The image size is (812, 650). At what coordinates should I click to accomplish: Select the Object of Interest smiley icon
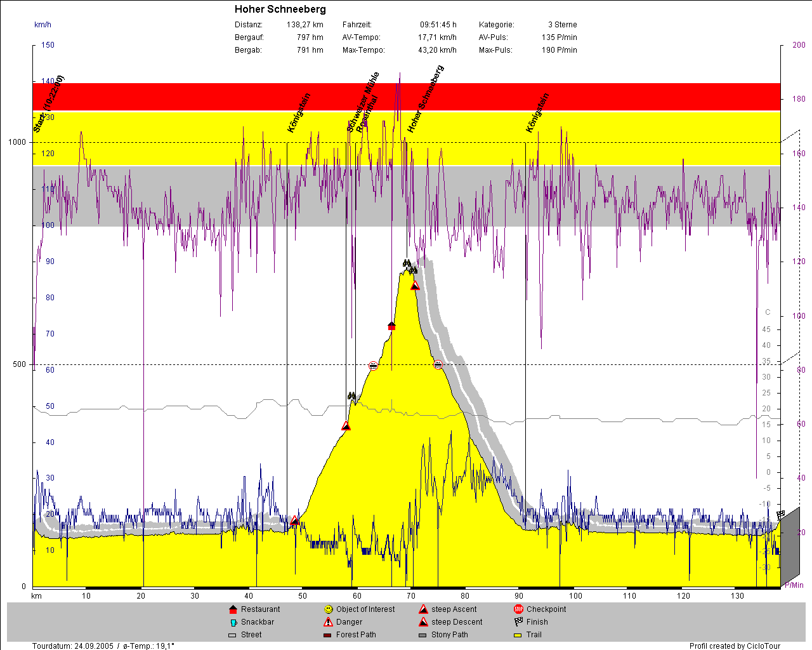pyautogui.click(x=328, y=609)
